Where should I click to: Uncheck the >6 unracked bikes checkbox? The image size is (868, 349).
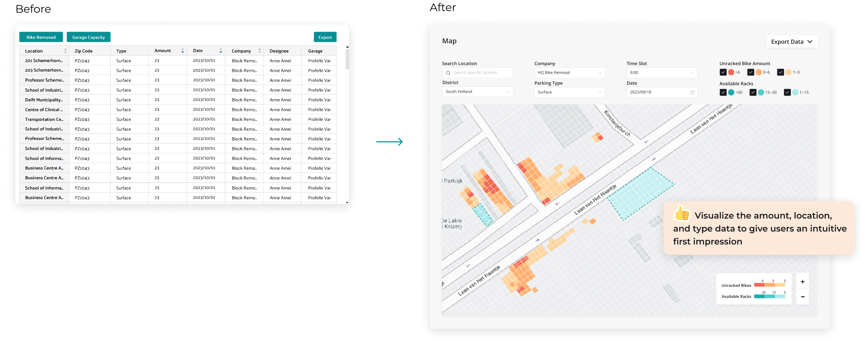(x=723, y=72)
